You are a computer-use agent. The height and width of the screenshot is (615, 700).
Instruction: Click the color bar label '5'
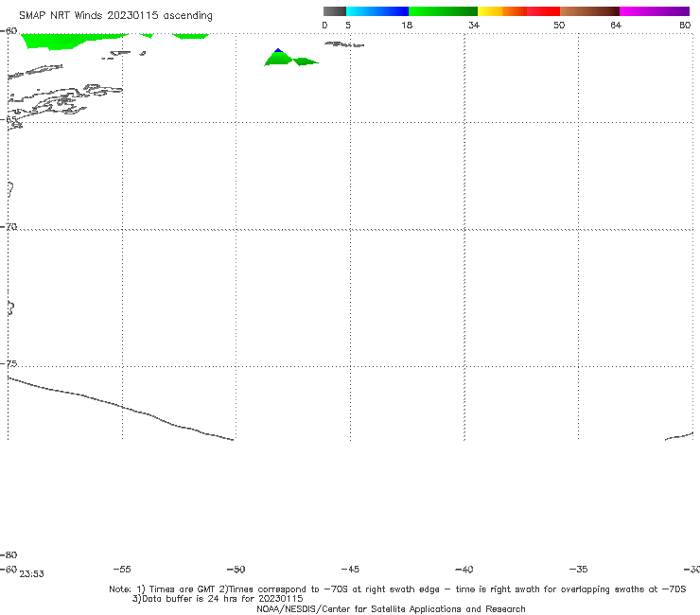click(x=348, y=25)
